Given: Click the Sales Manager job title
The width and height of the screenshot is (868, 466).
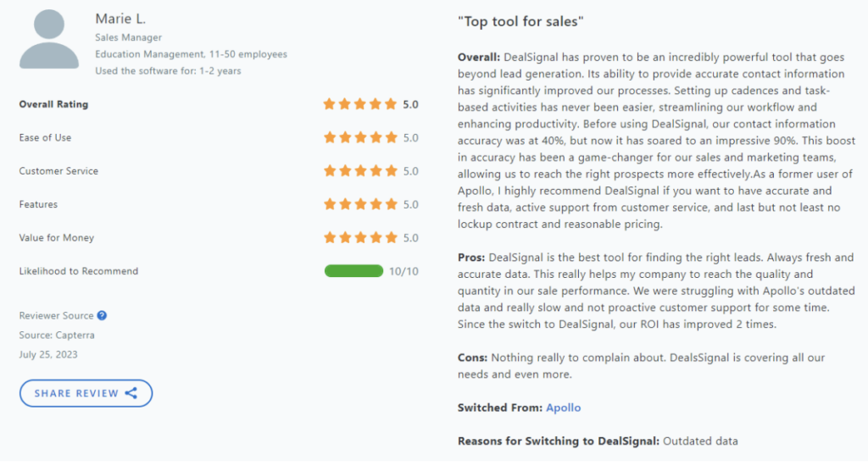Looking at the screenshot, I should tap(129, 37).
